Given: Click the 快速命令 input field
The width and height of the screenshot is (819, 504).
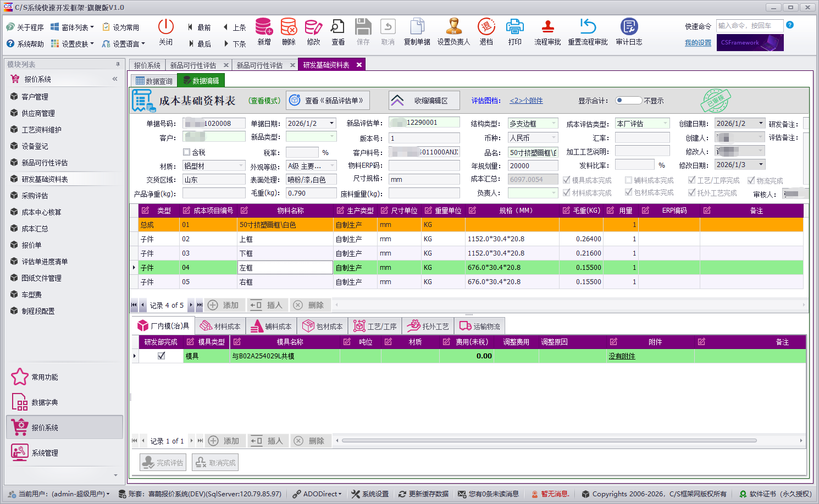Looking at the screenshot, I should [x=749, y=26].
